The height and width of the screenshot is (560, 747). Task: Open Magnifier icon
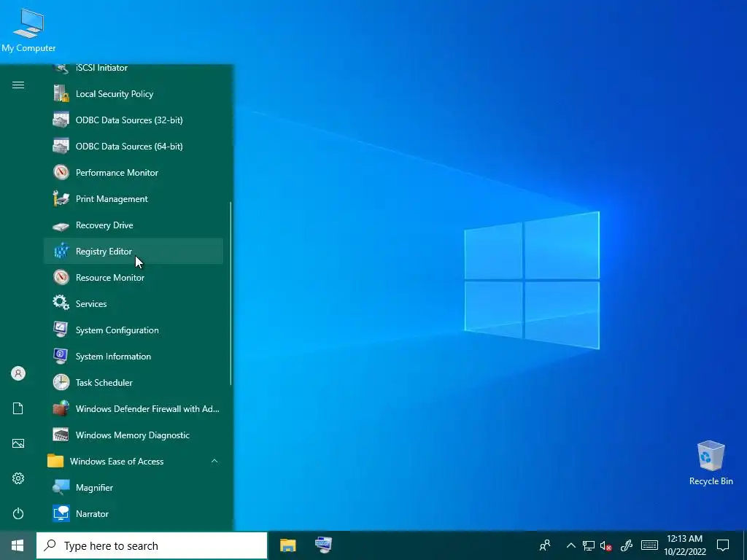pyautogui.click(x=61, y=487)
